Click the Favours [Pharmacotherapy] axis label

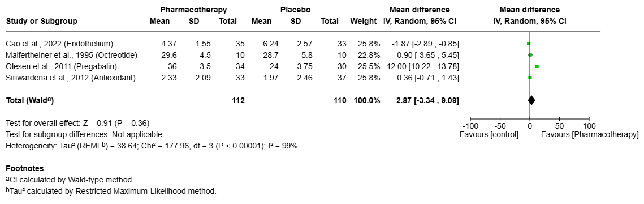coord(590,134)
